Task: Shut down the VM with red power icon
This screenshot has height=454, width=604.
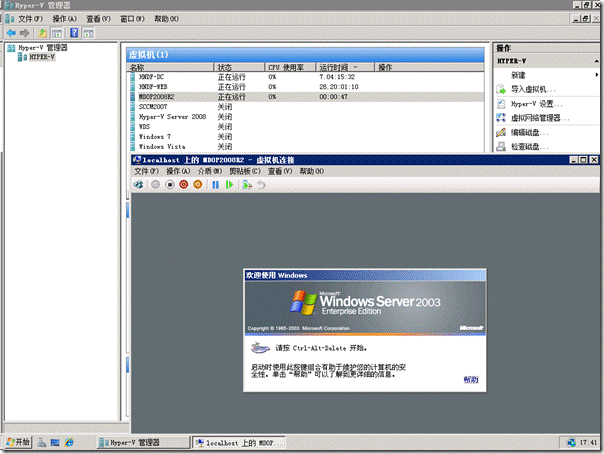Action: click(x=184, y=185)
